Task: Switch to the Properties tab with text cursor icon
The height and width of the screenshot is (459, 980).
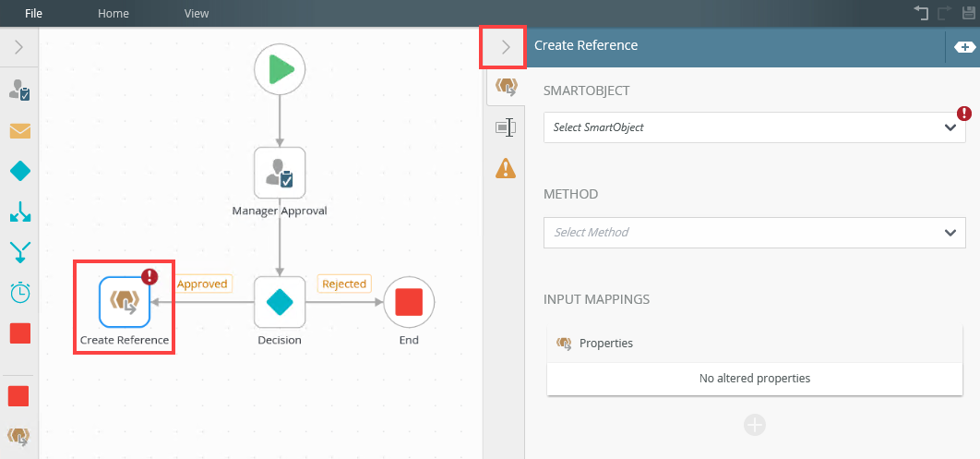Action: [x=505, y=127]
